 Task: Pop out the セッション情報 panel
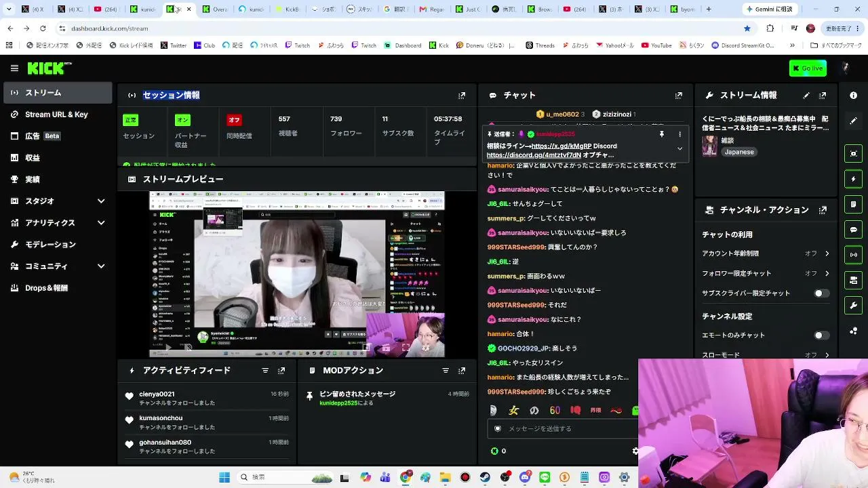pos(462,96)
